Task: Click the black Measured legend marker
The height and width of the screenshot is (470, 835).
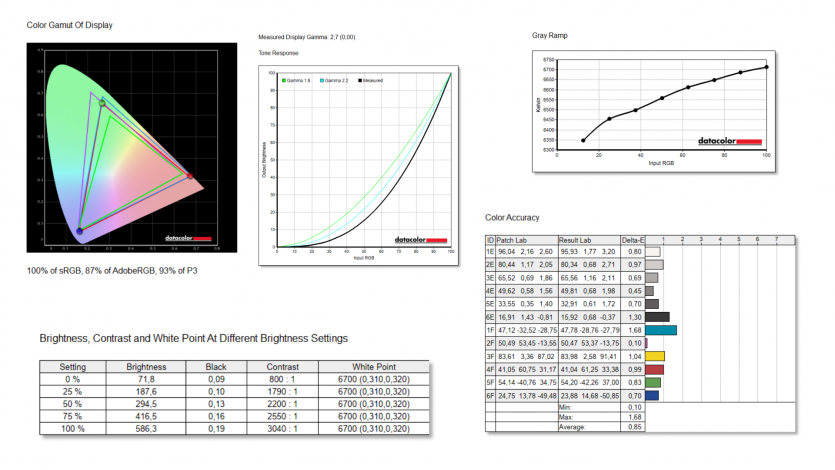Action: pyautogui.click(x=359, y=79)
